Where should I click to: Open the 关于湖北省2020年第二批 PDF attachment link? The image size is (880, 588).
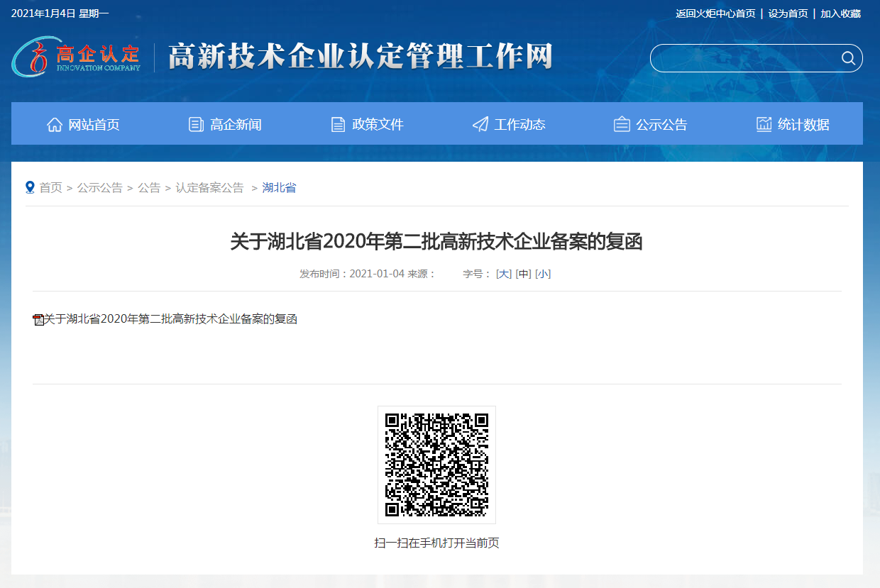170,319
